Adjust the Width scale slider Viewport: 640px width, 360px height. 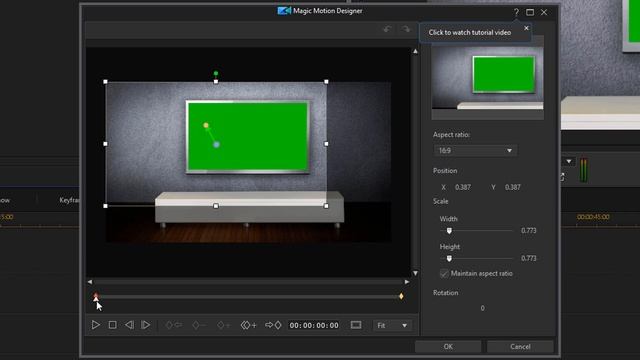click(x=449, y=231)
